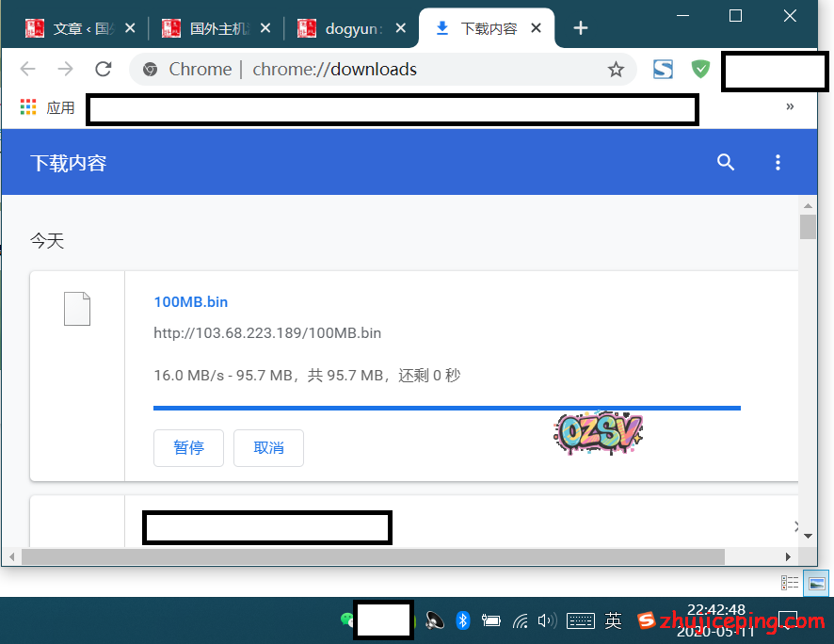
Task: Click the Bluetooth tray icon
Action: coord(462,620)
